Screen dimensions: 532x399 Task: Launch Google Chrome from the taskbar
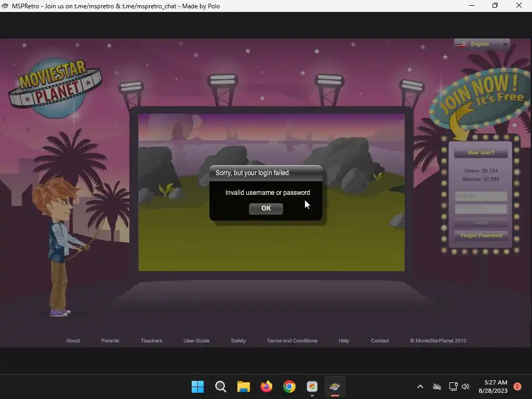tap(289, 387)
